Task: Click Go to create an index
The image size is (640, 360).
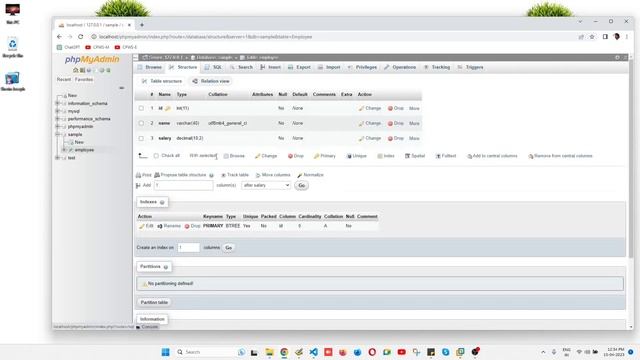Action: tap(229, 248)
